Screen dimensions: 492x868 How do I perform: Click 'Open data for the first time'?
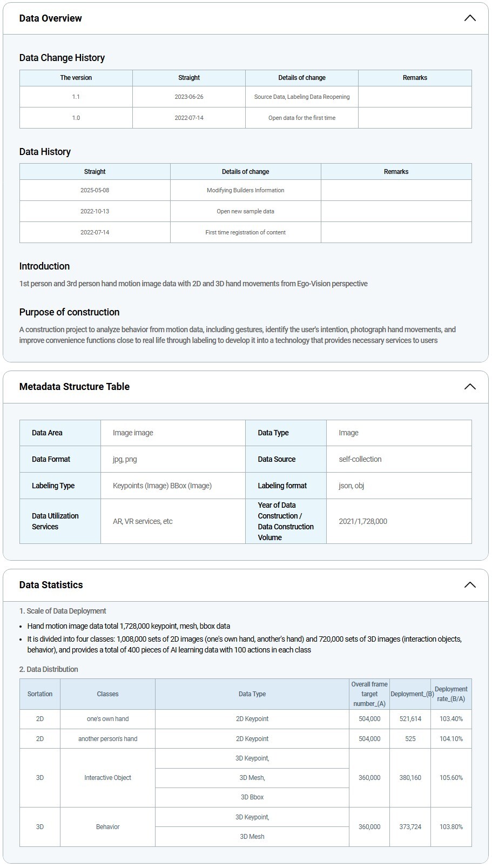(x=302, y=118)
